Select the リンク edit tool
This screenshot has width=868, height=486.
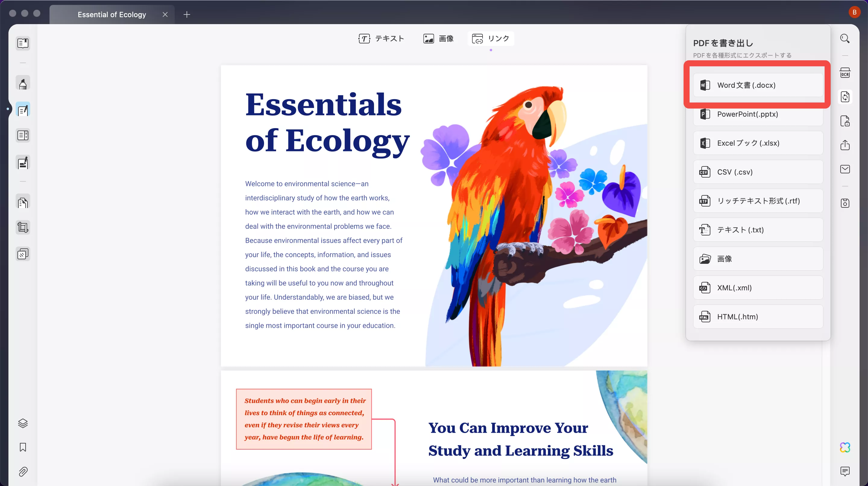pos(491,38)
